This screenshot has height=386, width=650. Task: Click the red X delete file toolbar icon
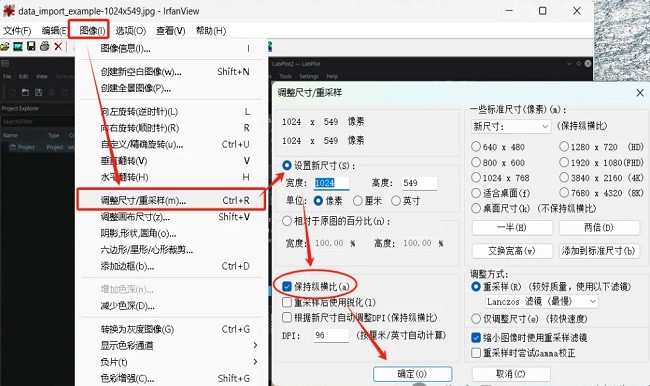[58, 46]
